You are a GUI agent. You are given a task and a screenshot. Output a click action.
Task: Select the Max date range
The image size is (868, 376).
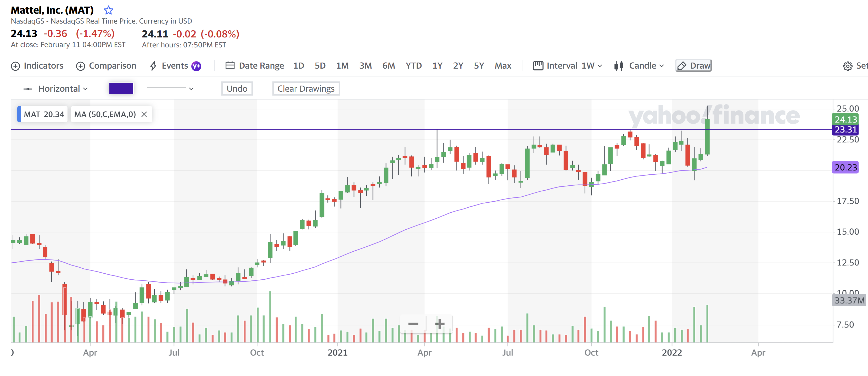pyautogui.click(x=503, y=66)
